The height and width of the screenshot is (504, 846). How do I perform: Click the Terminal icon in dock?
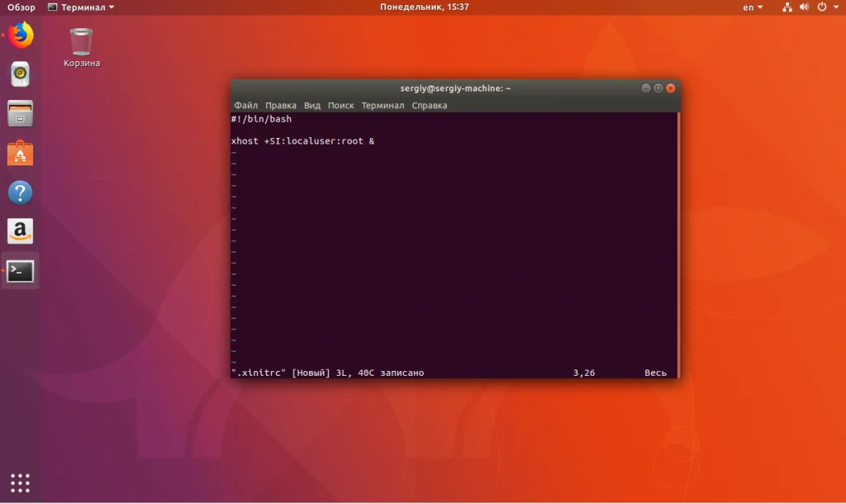click(x=20, y=271)
